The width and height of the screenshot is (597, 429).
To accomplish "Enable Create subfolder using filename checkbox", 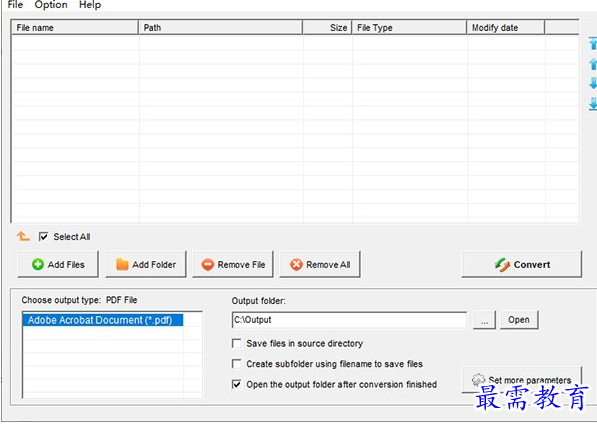I will tap(236, 364).
